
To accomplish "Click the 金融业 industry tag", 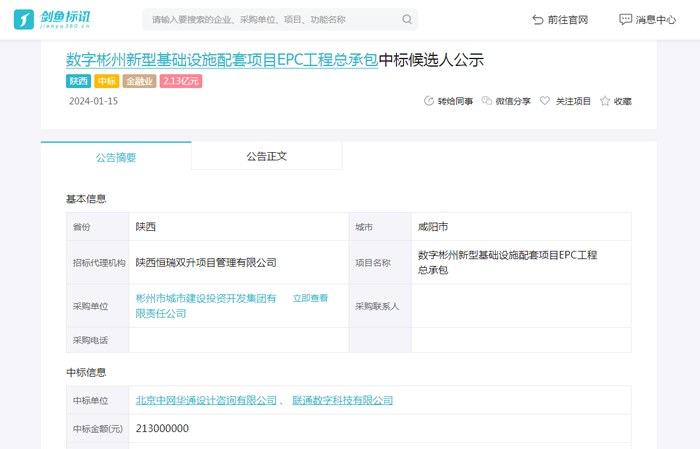I will (139, 81).
